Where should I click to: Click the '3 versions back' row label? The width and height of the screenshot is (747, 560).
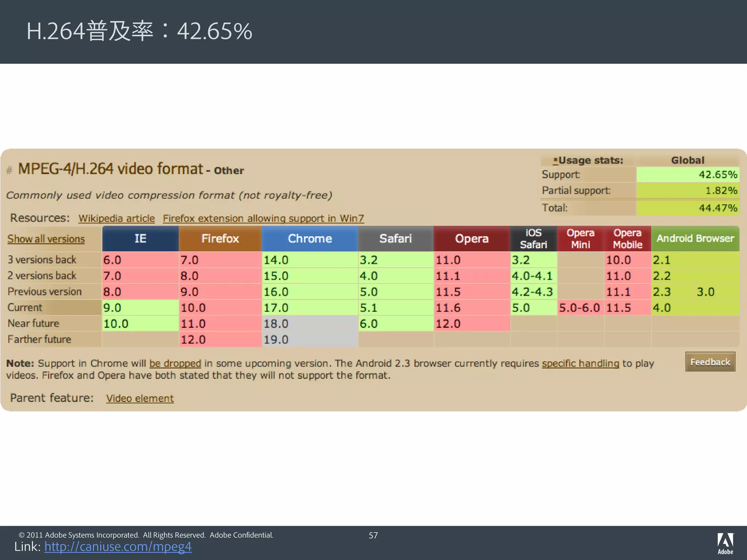[42, 260]
